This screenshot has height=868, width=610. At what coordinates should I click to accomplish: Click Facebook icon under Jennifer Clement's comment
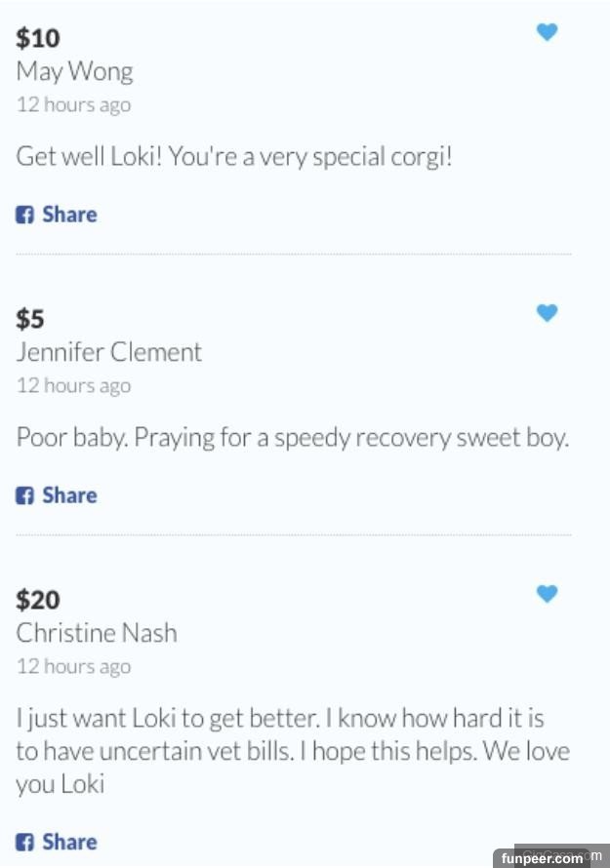24,495
